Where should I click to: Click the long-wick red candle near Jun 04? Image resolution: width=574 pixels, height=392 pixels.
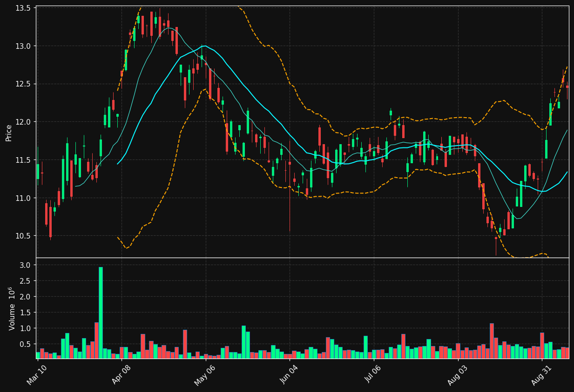click(x=290, y=186)
